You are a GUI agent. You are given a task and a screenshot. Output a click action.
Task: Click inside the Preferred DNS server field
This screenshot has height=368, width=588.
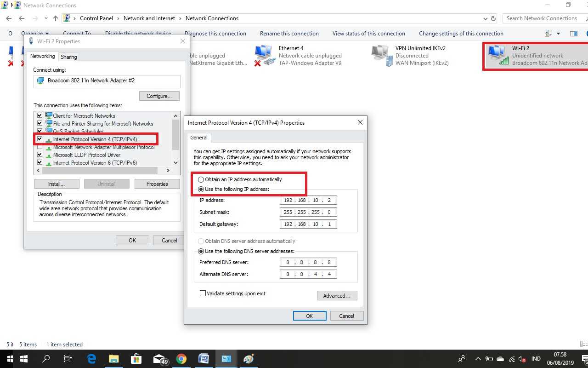308,262
